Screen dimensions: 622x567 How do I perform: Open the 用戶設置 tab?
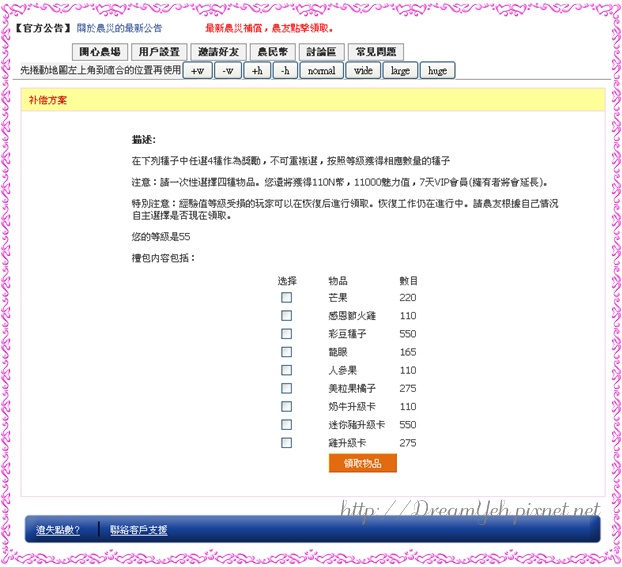click(x=159, y=52)
